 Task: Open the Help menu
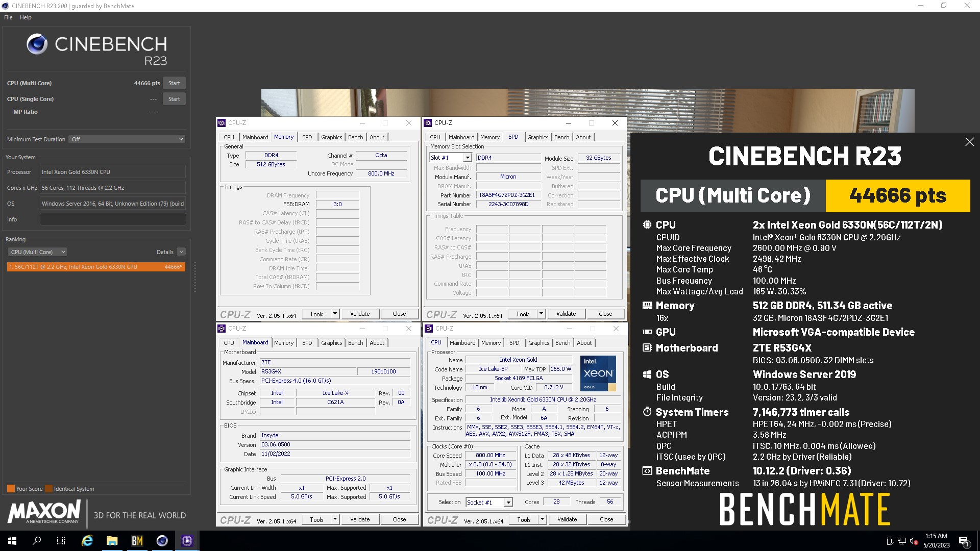(26, 17)
